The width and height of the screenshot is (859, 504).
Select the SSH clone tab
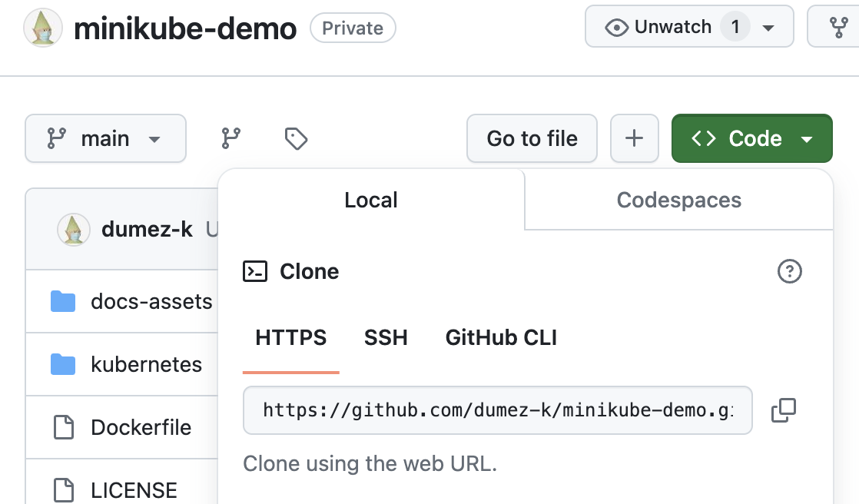tap(386, 337)
